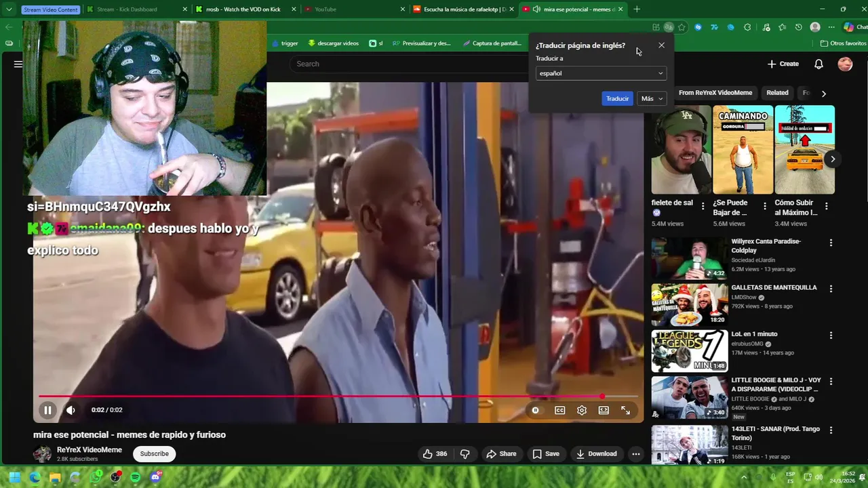This screenshot has height=488, width=868.
Task: Open the YouTube hamburger guide menu
Action: pyautogui.click(x=18, y=64)
